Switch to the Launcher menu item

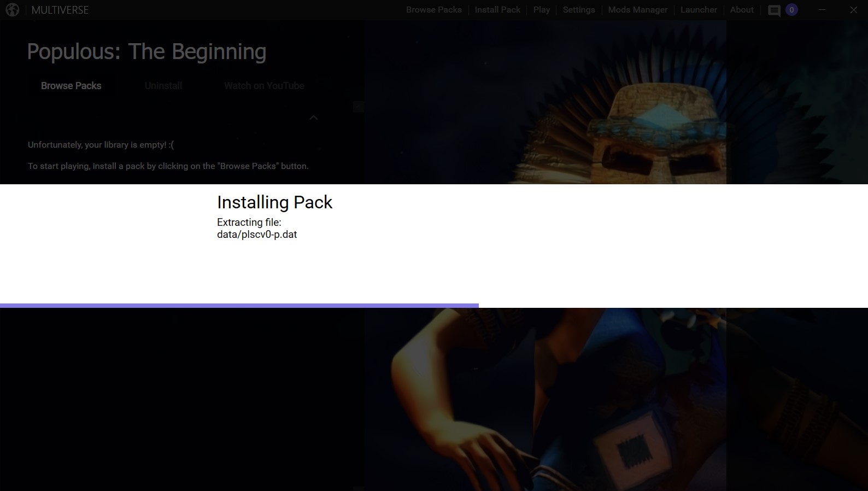[x=699, y=10]
